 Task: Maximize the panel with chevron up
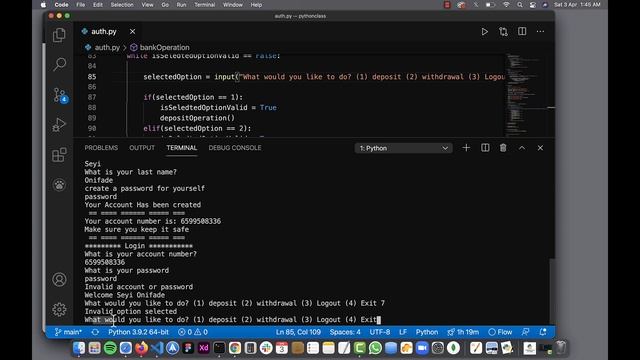522,148
